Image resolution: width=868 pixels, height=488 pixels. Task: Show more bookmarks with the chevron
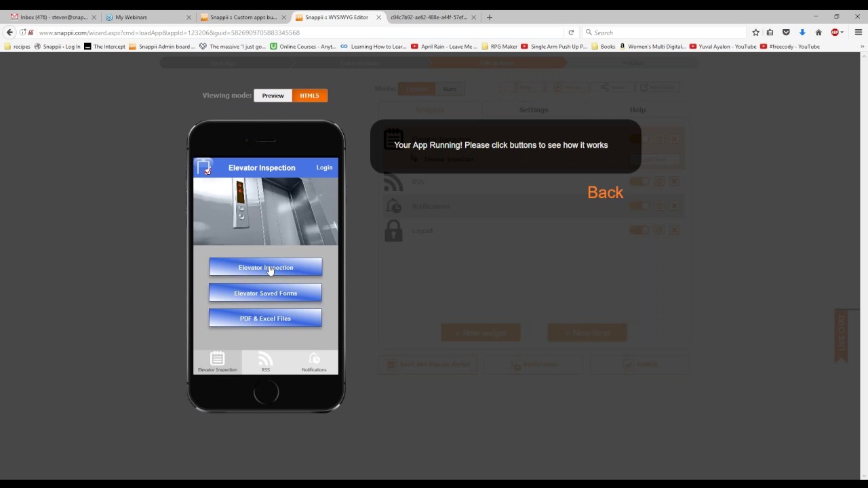pos(863,47)
